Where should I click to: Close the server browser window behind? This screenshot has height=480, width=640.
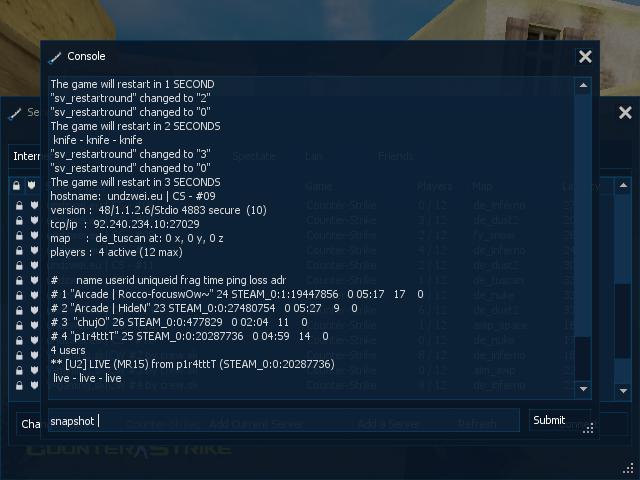625,113
